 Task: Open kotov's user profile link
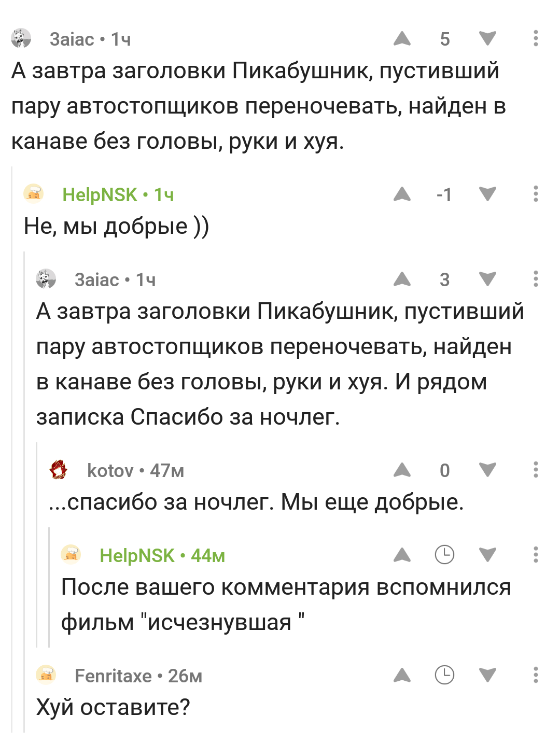point(110,470)
